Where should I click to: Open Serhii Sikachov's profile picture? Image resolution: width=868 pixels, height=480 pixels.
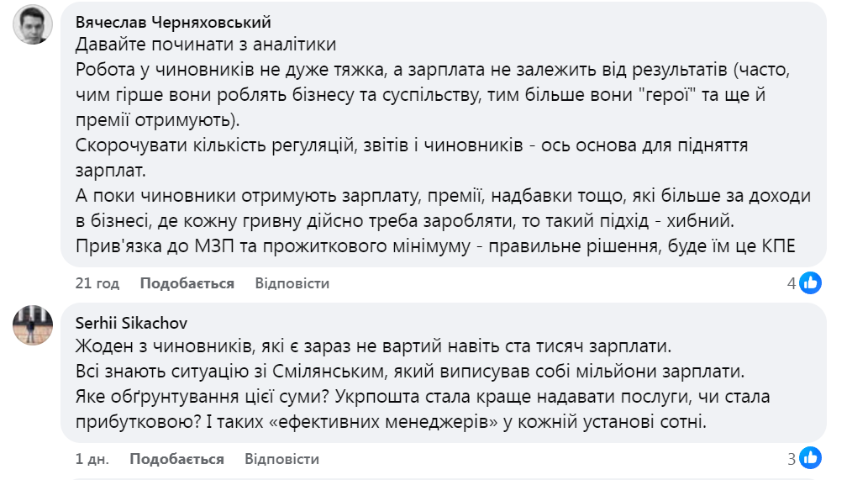click(x=33, y=324)
